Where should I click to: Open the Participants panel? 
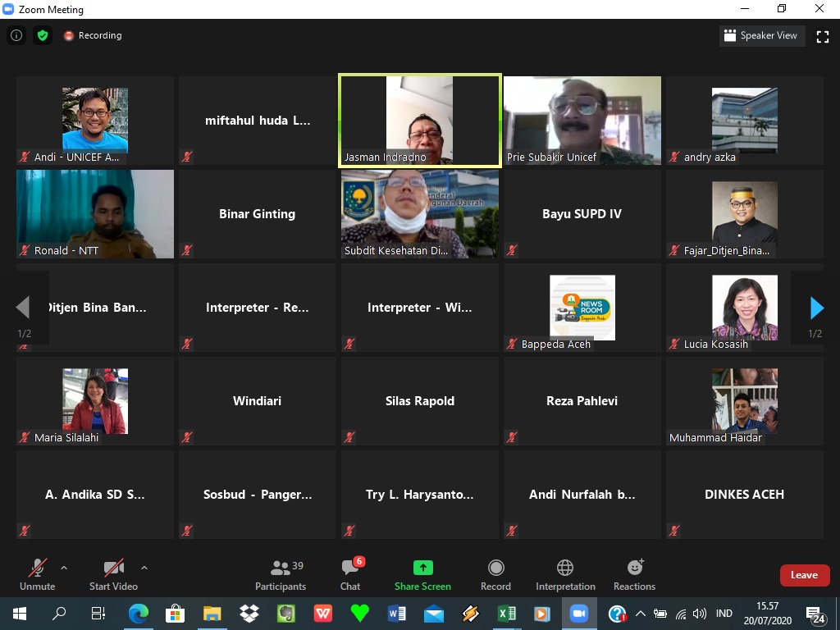(x=281, y=574)
